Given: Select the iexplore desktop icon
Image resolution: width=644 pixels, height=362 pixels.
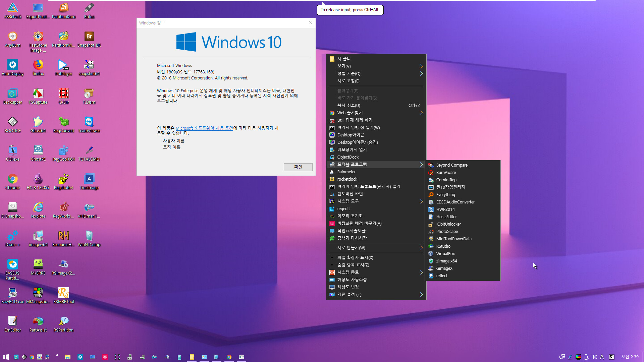Looking at the screenshot, I should coord(38,210).
